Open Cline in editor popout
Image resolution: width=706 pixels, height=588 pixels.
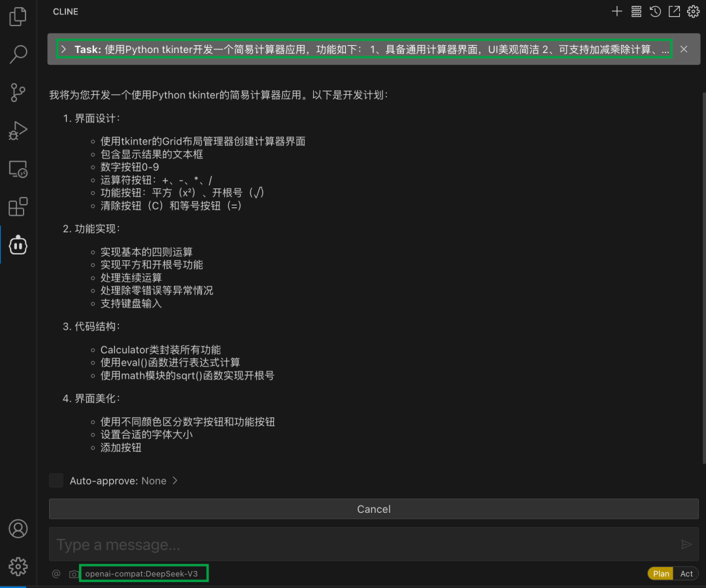(x=674, y=12)
